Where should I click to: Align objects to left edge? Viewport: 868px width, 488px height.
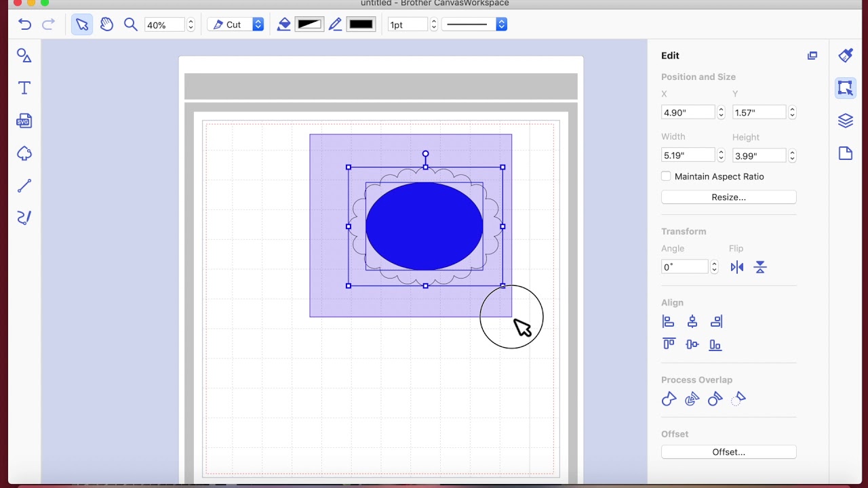pos(669,322)
